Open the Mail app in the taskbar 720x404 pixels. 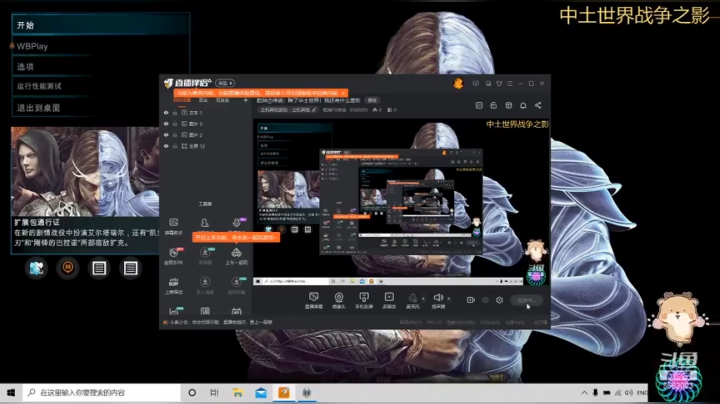[261, 393]
